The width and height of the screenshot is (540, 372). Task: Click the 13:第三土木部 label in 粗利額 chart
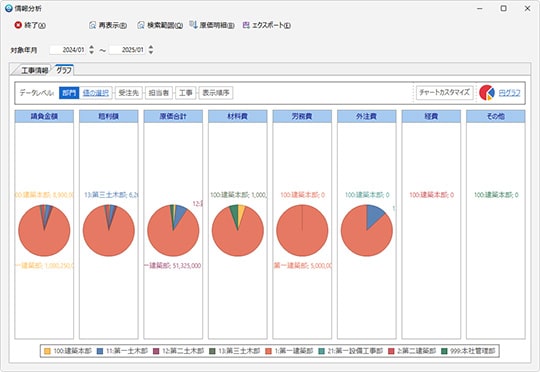111,195
